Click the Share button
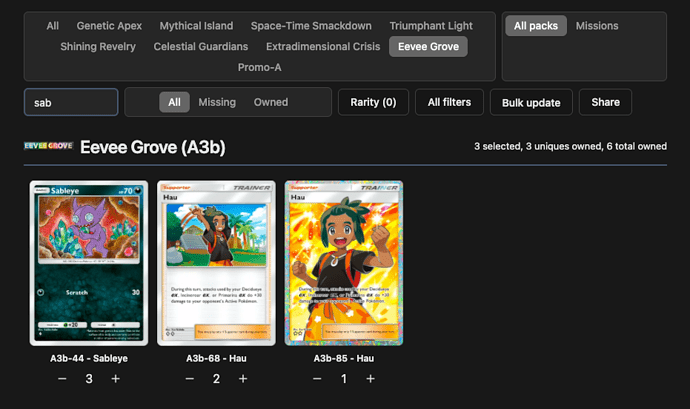The image size is (690, 409). pyautogui.click(x=606, y=102)
